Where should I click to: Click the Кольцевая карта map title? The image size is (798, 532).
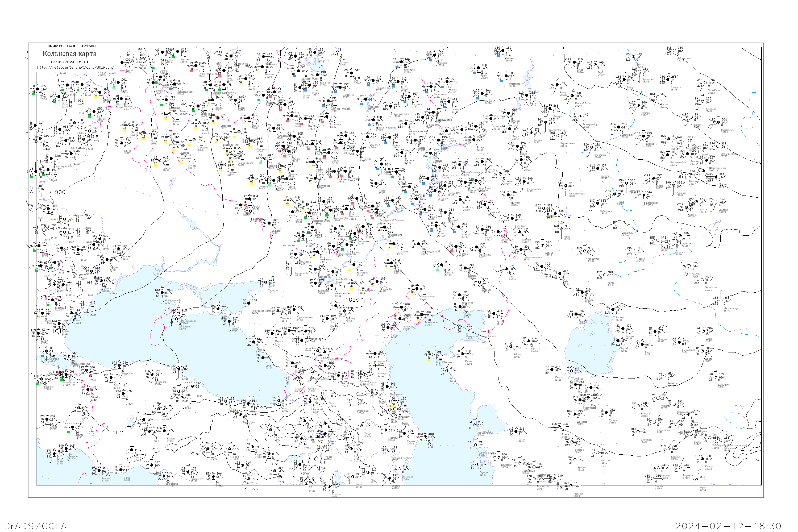[69, 54]
